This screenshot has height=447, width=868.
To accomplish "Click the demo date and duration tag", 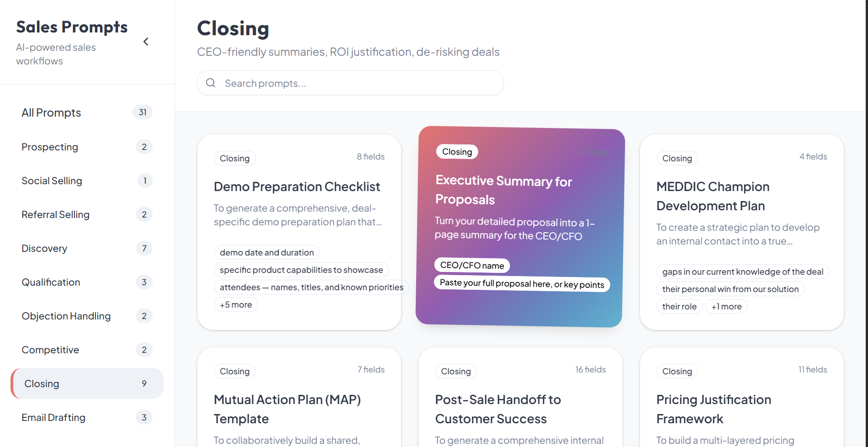I will (266, 252).
